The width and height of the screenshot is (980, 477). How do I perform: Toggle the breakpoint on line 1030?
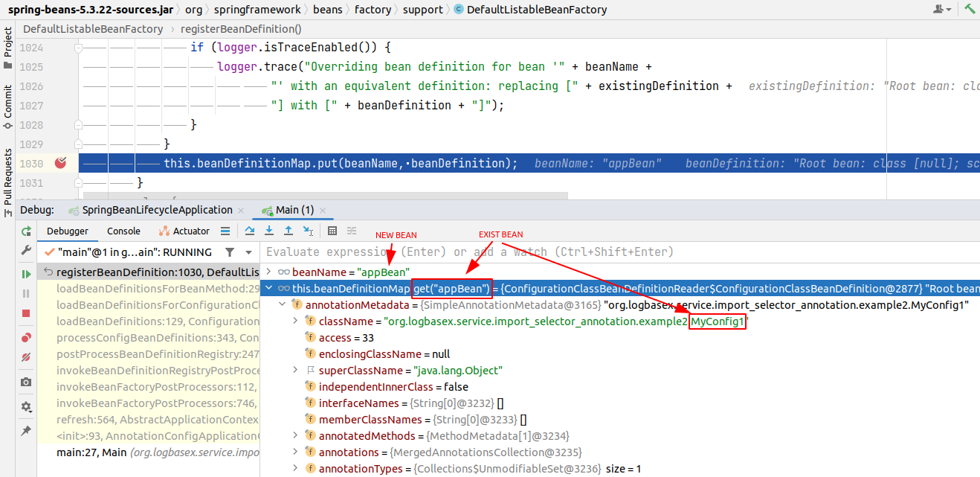tap(61, 163)
